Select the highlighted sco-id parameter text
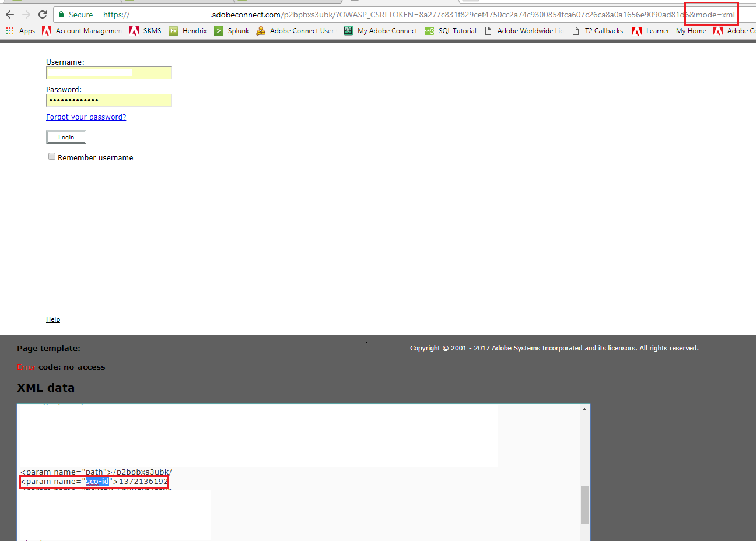The image size is (756, 541). pos(96,481)
